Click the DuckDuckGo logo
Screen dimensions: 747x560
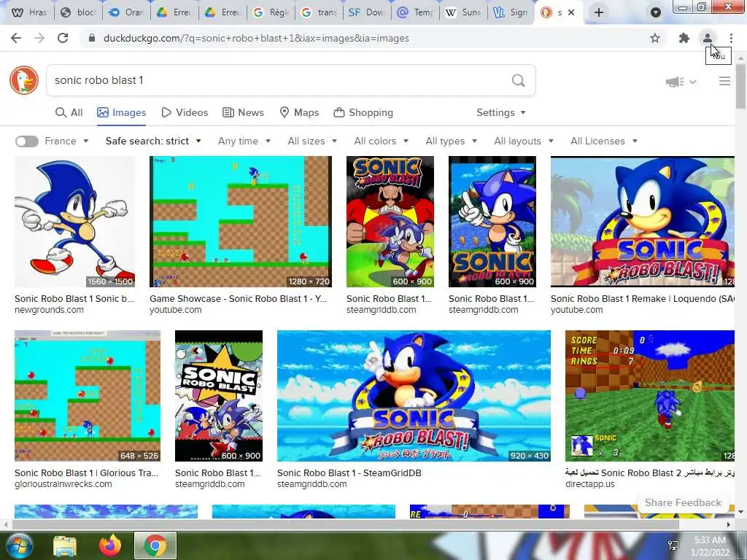coord(24,80)
